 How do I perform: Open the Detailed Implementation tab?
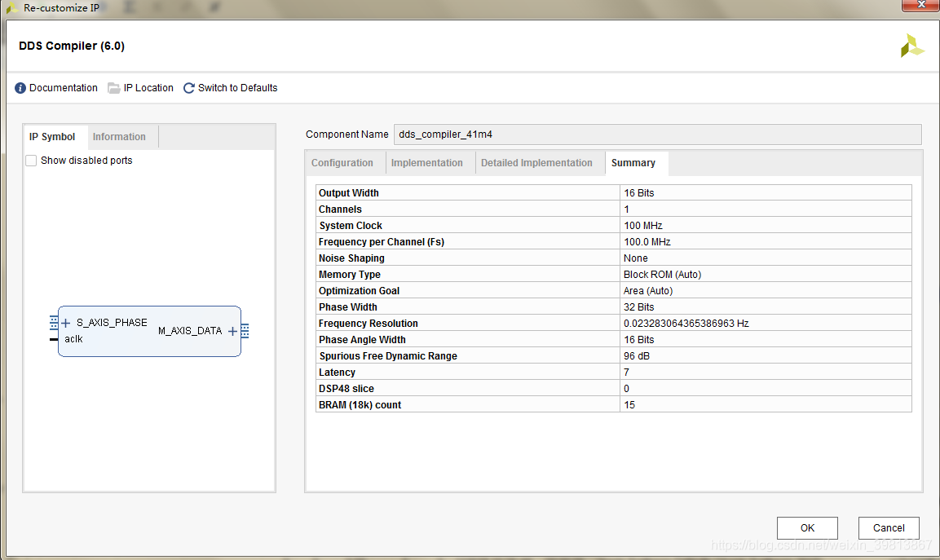click(x=536, y=163)
